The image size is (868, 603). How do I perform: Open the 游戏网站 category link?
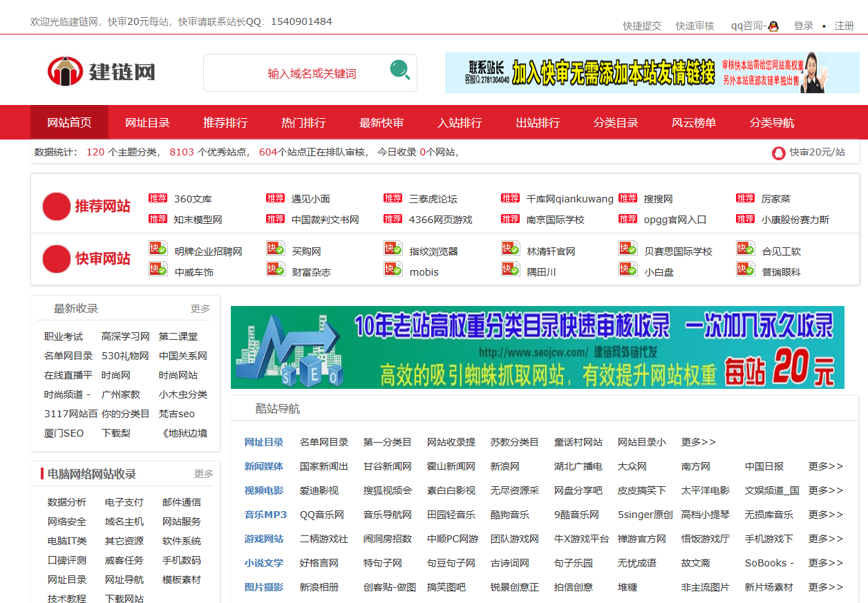[264, 539]
